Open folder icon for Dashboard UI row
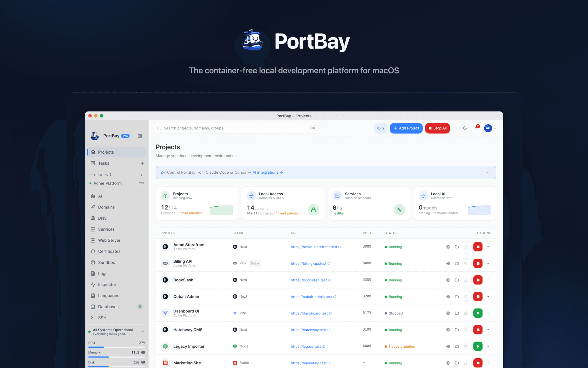 [457, 313]
